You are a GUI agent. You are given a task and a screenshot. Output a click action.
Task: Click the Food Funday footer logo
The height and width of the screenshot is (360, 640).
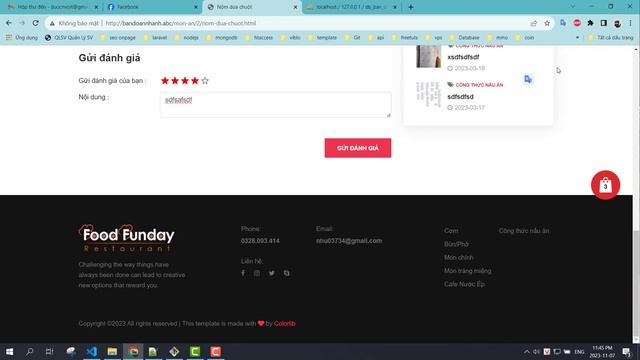(127, 238)
